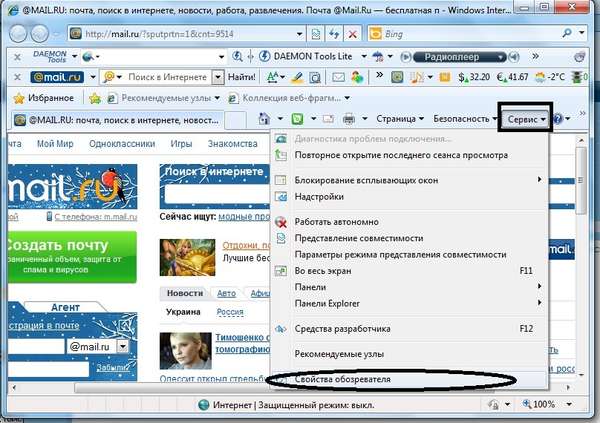Click the green Создать почту button
The width and height of the screenshot is (600, 423).
point(70,245)
